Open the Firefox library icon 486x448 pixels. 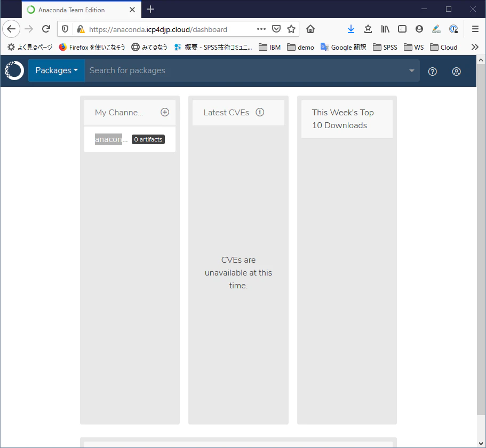385,29
